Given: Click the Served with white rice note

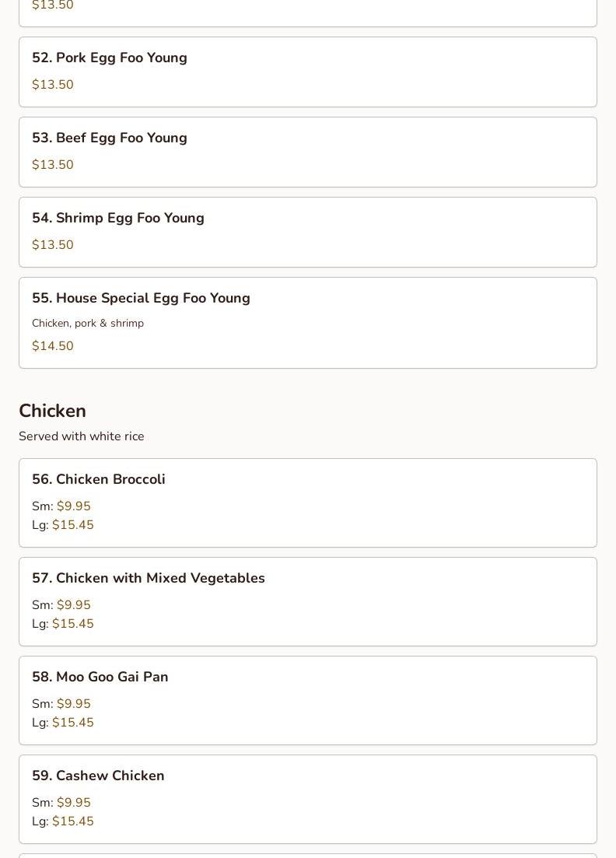Looking at the screenshot, I should pos(82,436).
